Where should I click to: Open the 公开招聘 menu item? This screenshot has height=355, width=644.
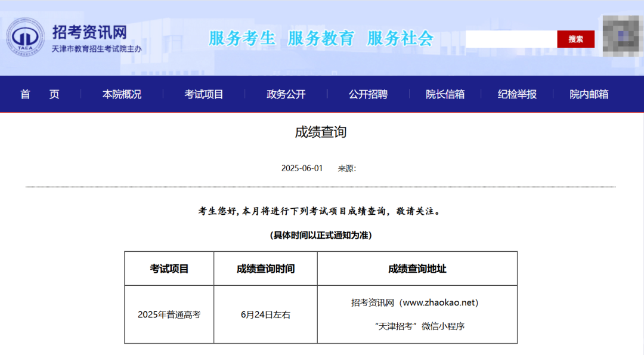click(368, 94)
